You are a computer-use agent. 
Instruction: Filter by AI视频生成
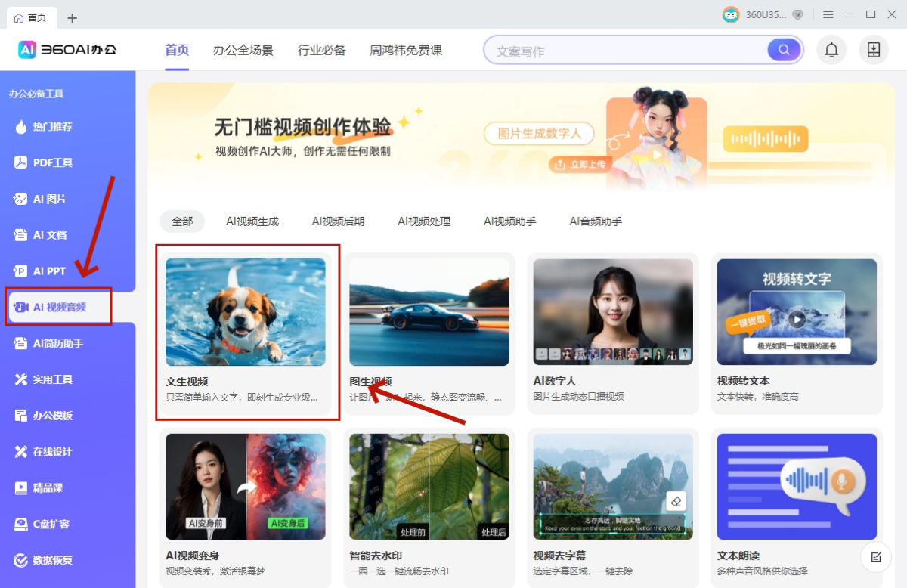click(252, 221)
